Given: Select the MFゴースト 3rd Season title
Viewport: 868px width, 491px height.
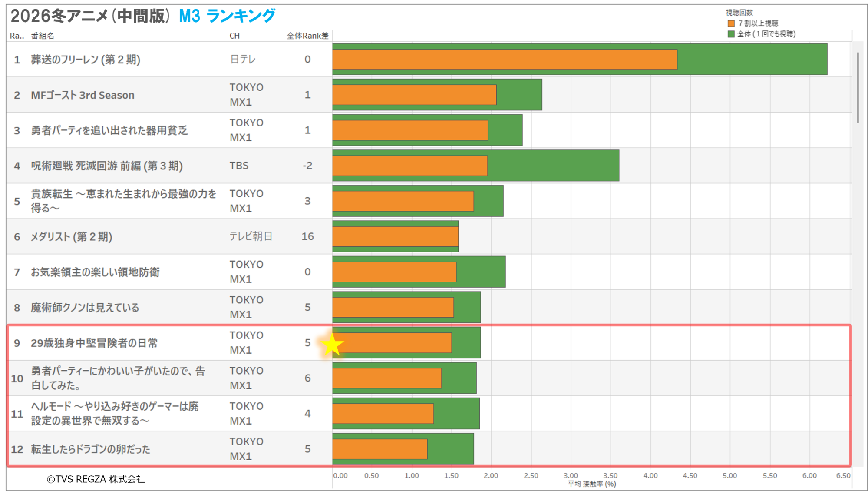Looking at the screenshot, I should pos(83,95).
